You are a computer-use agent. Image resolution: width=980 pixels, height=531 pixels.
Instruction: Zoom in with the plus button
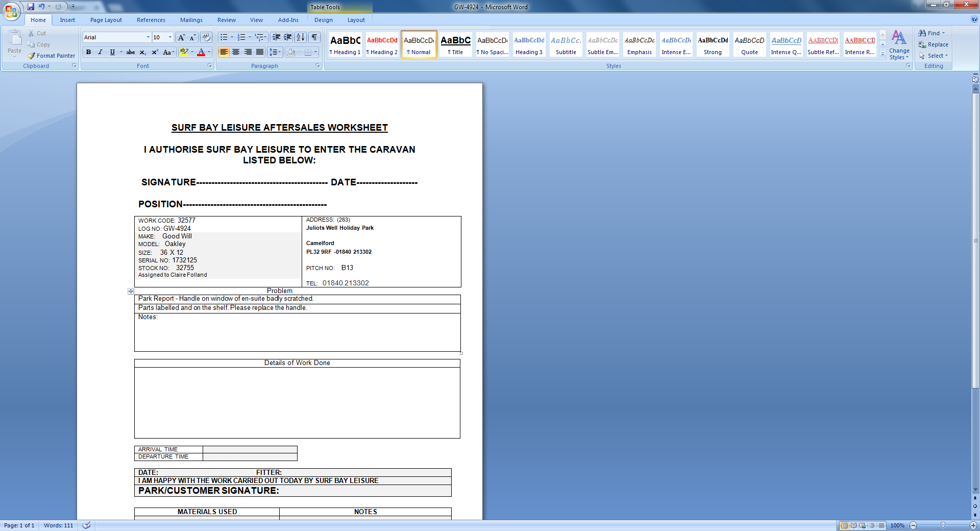(973, 525)
